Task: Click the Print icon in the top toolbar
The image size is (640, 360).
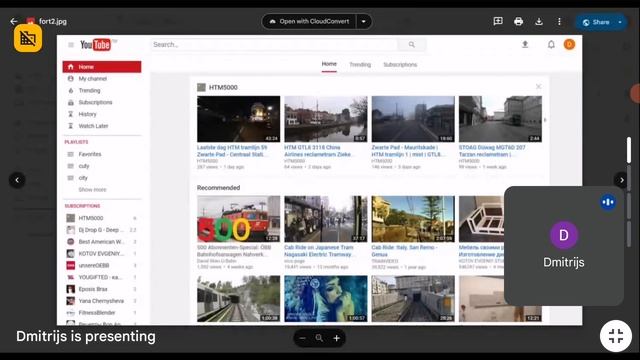Action: (x=518, y=21)
